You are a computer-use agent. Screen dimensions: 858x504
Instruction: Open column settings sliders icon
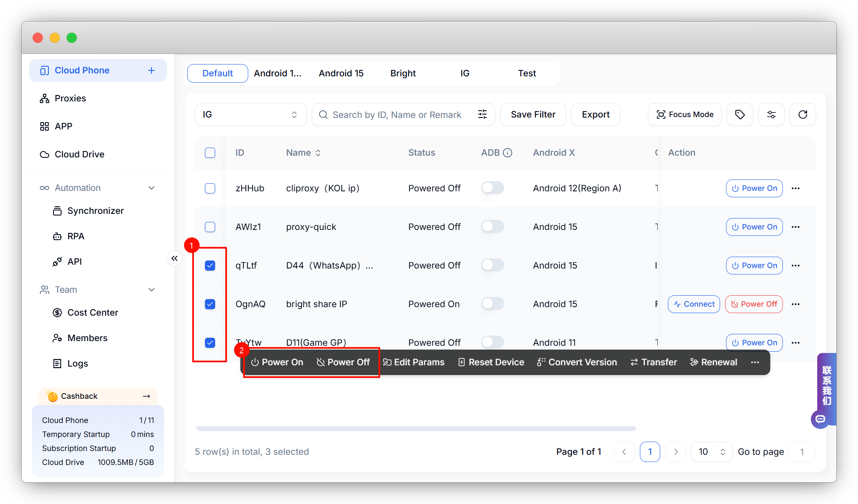[x=771, y=115]
